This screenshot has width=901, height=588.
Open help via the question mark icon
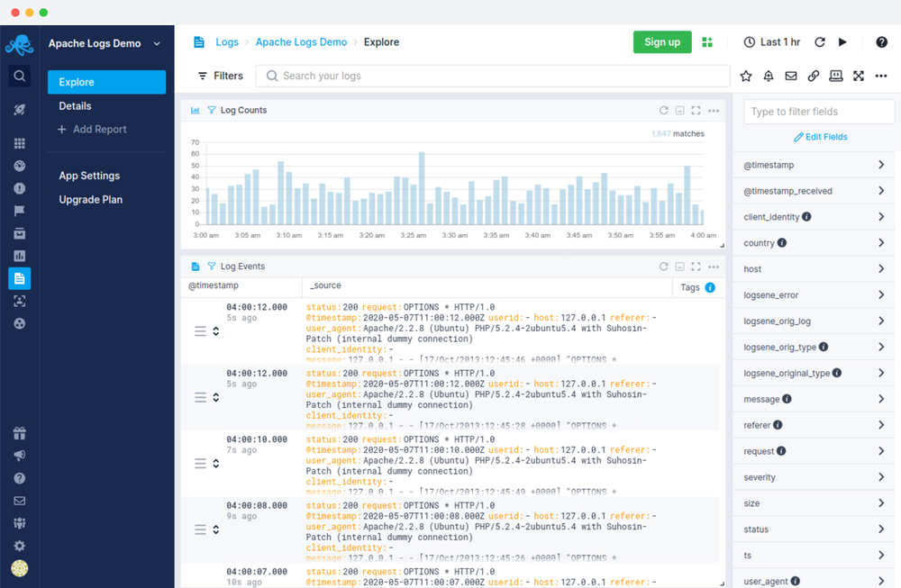(884, 41)
